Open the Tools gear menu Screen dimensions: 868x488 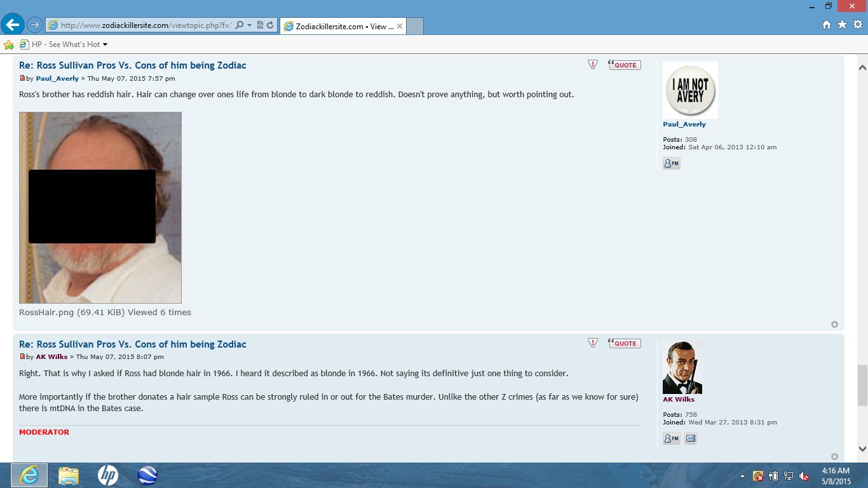tap(858, 25)
